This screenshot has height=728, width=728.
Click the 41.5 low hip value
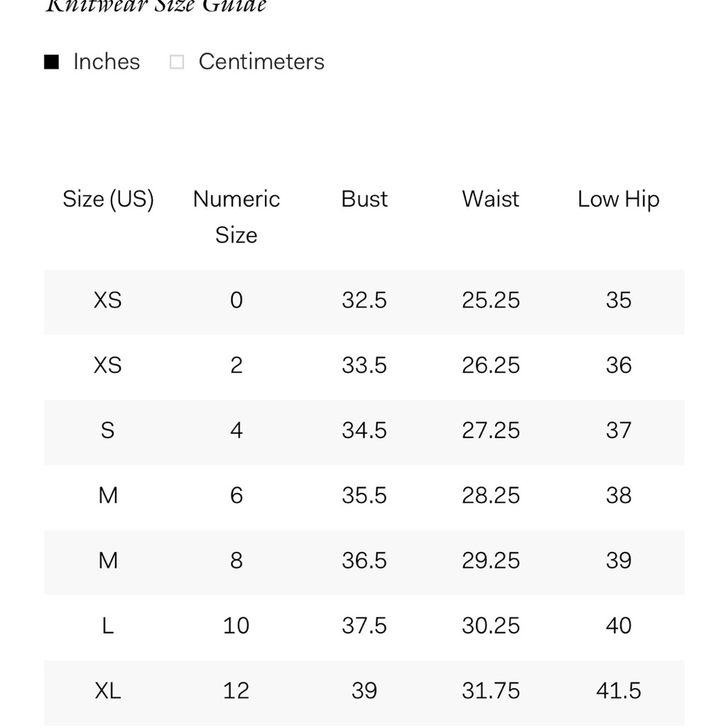tap(618, 690)
